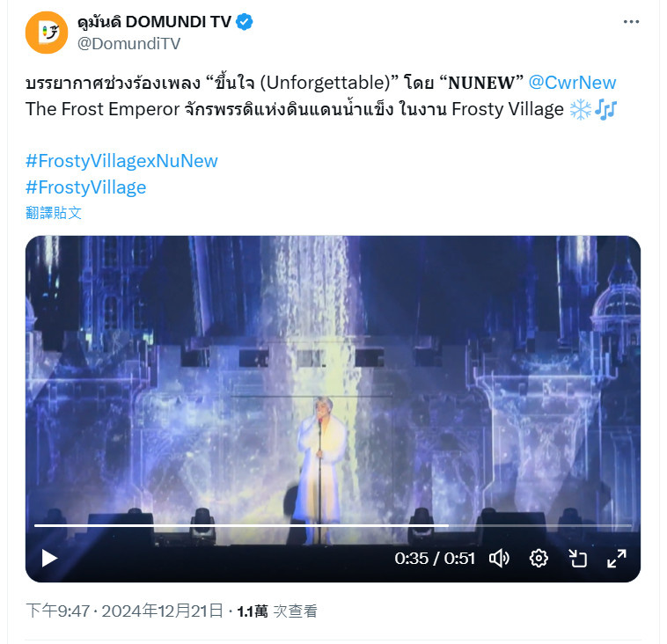
Task: Open video settings gear icon
Action: point(539,558)
